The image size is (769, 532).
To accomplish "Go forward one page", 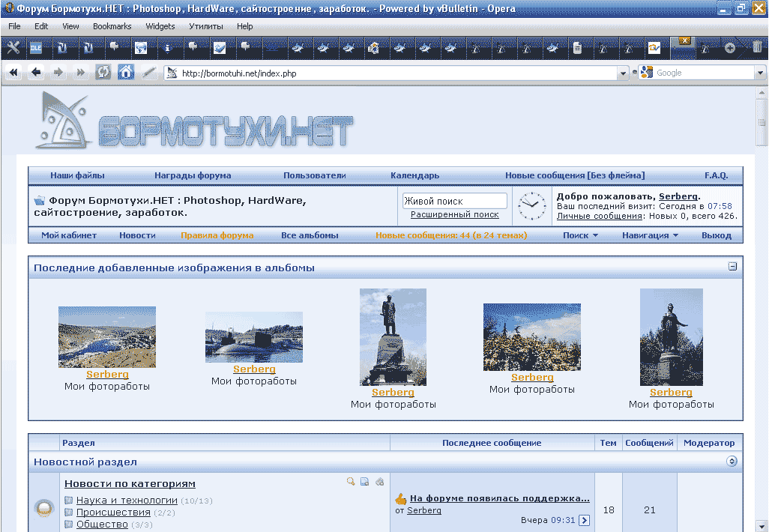I will [58, 73].
